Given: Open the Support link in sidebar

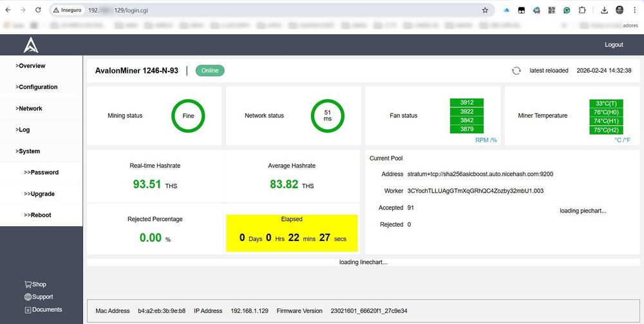Looking at the screenshot, I should pyautogui.click(x=39, y=297).
